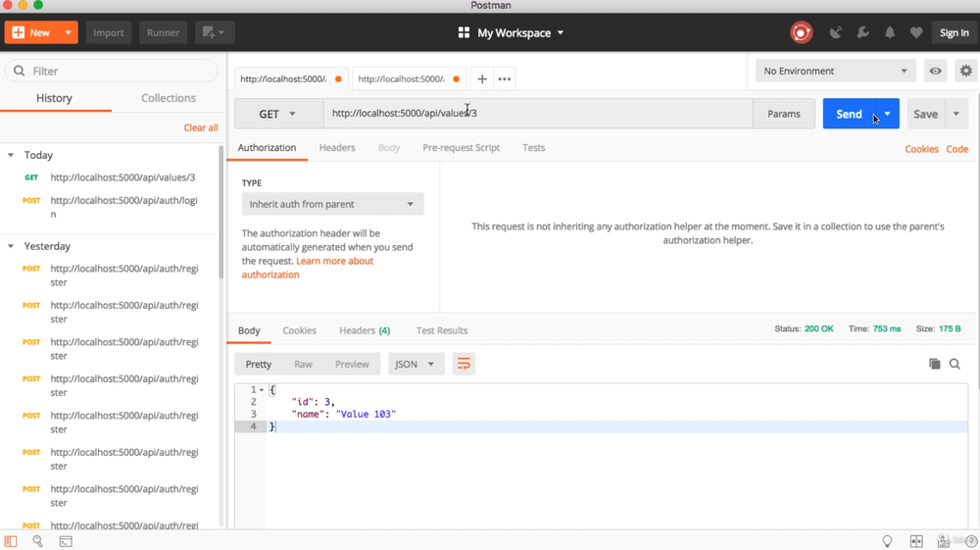Click the sync status icon in header
The height and width of the screenshot is (550, 980).
tap(801, 32)
